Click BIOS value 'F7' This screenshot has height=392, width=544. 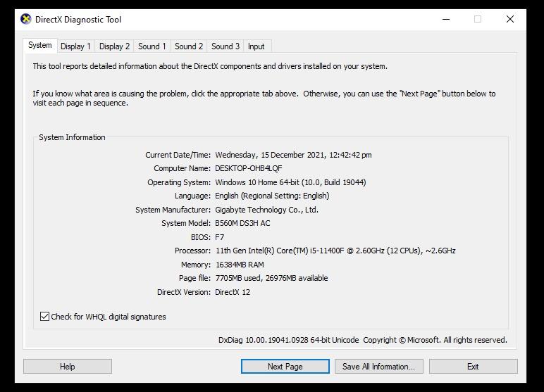[x=220, y=237]
